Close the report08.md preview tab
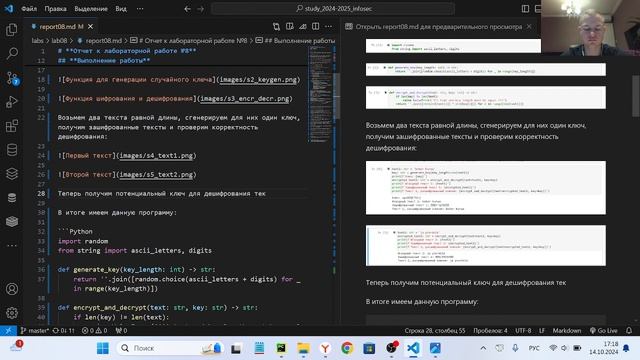640x360 pixels. pos(529,27)
